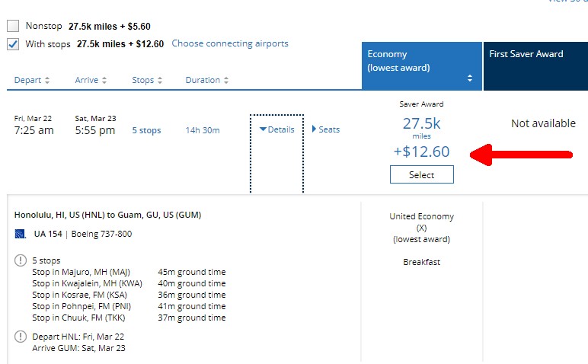Screen dimensions: 588x364
Task: Click the sort arrows in Economy header
Action: [x=470, y=78]
